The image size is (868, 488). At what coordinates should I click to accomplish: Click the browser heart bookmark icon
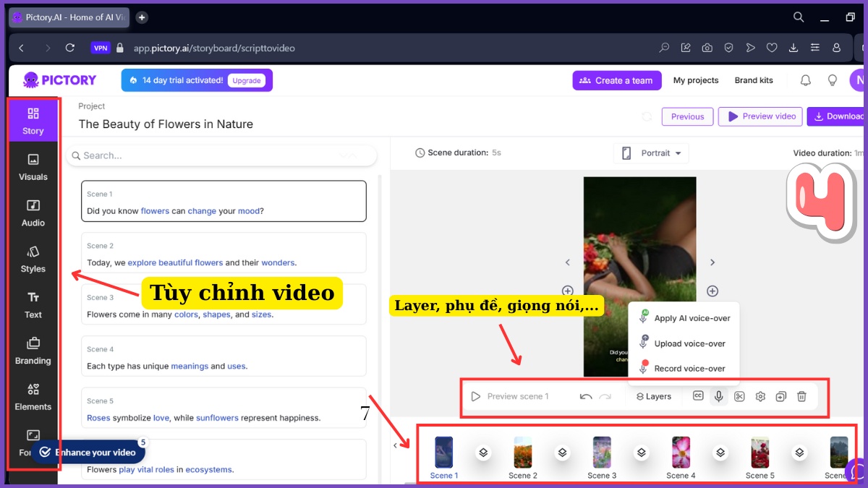[772, 48]
